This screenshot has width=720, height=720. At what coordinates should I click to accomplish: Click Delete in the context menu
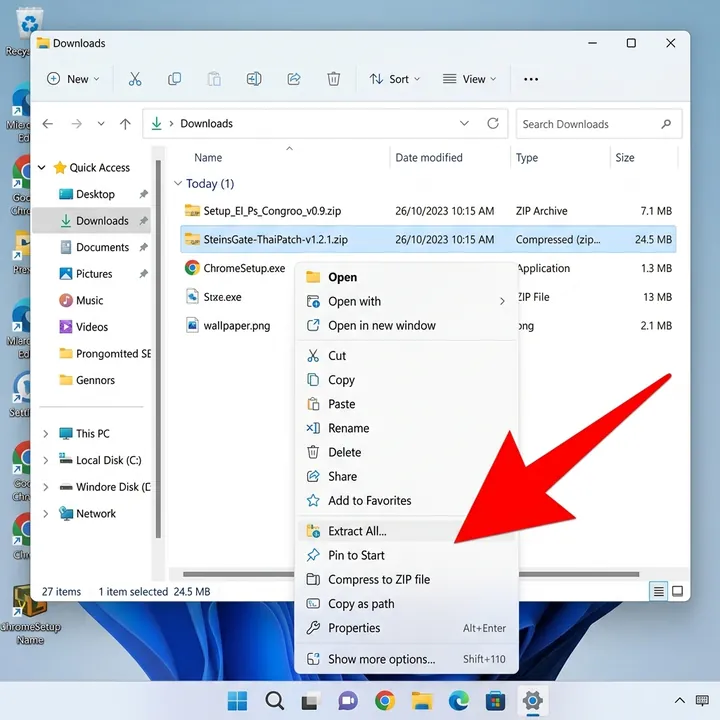406,452
